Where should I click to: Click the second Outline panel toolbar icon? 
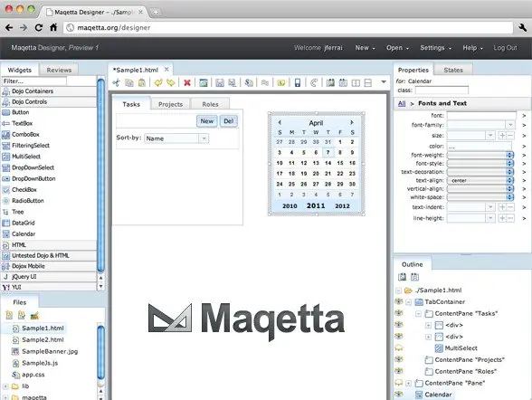414,277
